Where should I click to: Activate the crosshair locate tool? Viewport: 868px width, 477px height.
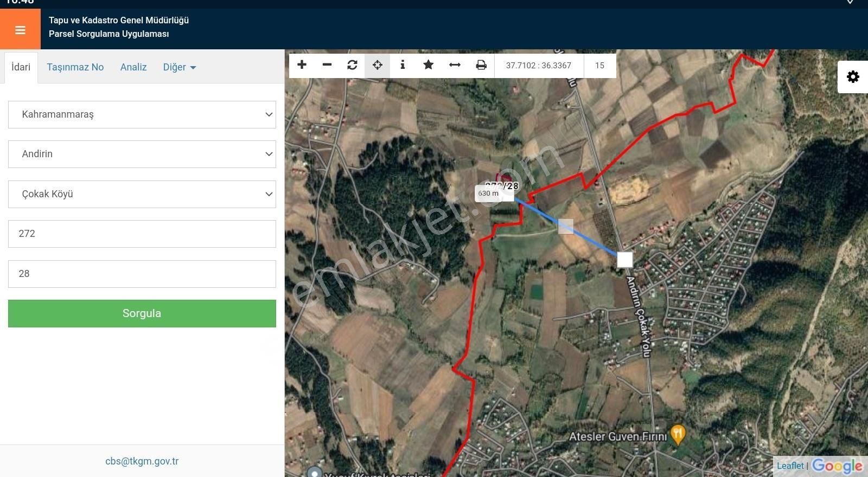[378, 65]
